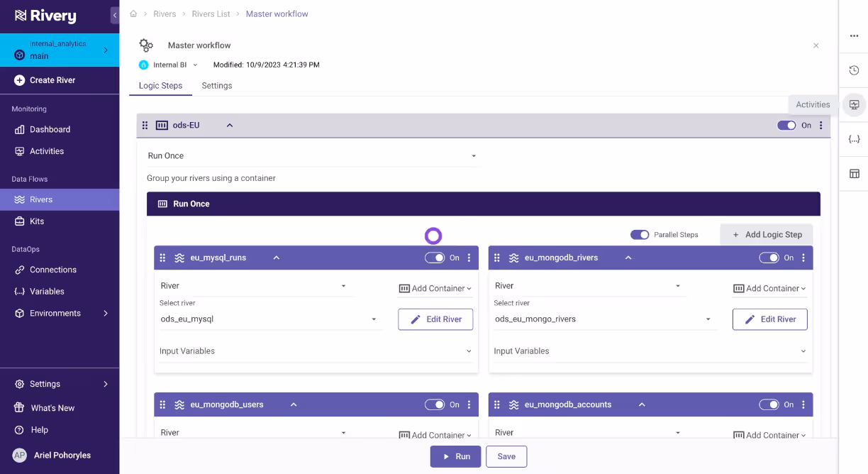Screen dimensions: 868x474
Task: Turn off Parallel Steps
Action: click(x=640, y=234)
